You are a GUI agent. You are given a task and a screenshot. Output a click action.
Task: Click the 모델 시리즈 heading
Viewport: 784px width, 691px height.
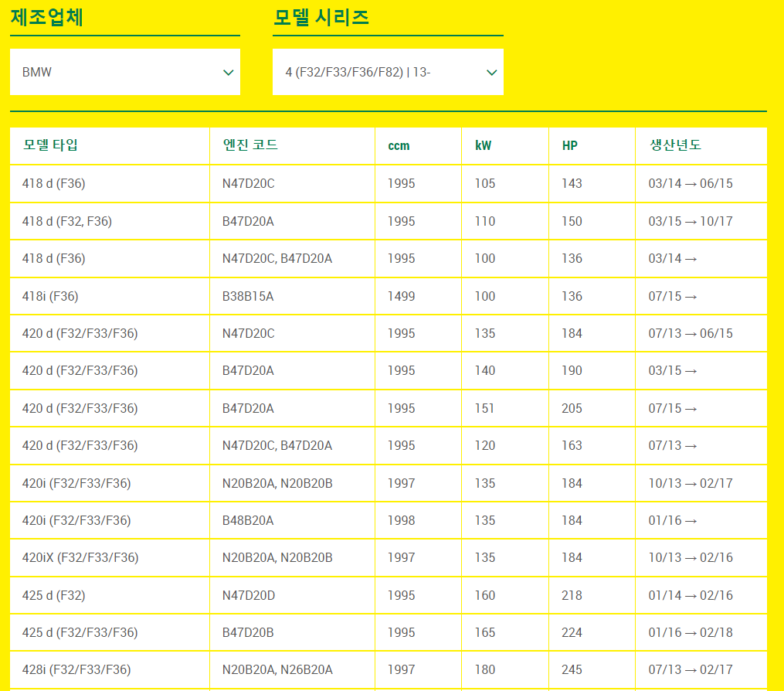tap(321, 17)
